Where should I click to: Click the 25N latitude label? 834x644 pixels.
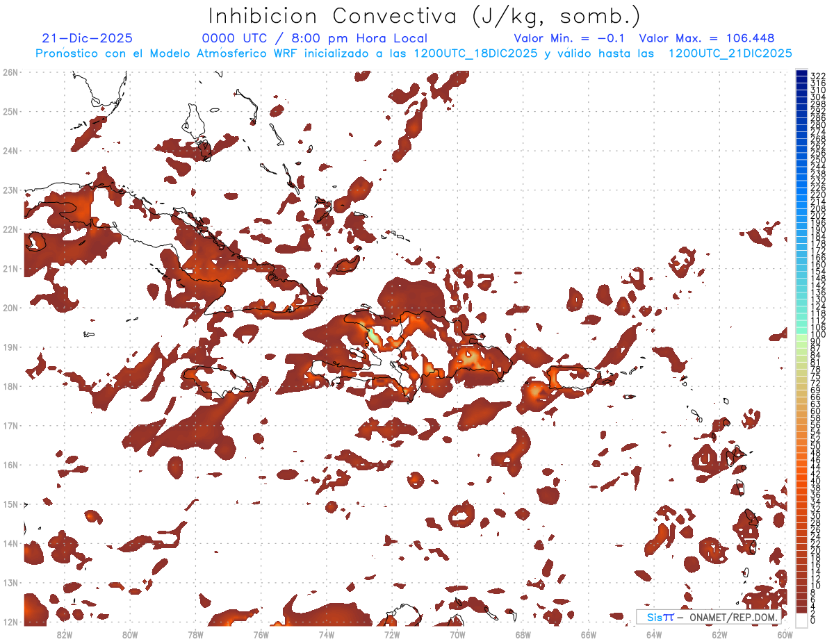pos(10,111)
